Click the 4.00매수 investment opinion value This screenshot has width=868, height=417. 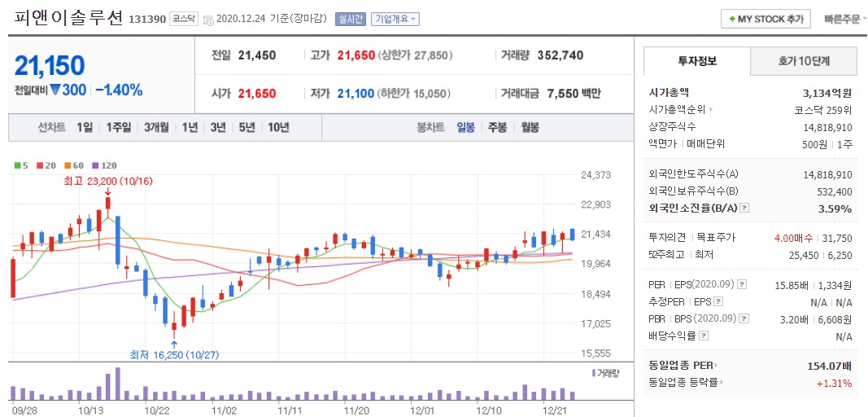tap(793, 238)
